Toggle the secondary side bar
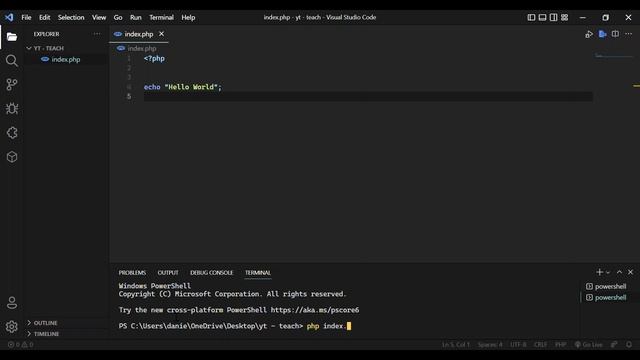This screenshot has height=360, width=640. (x=553, y=18)
